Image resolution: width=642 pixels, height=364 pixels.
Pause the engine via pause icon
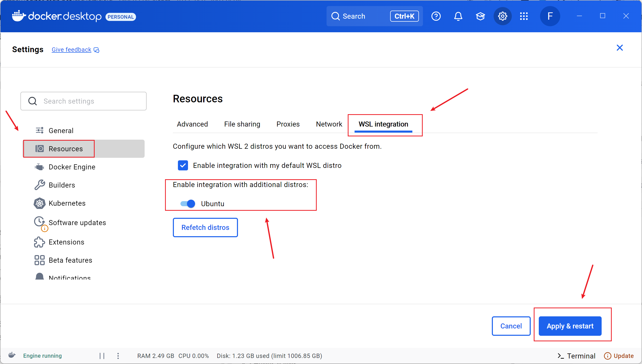pyautogui.click(x=102, y=356)
